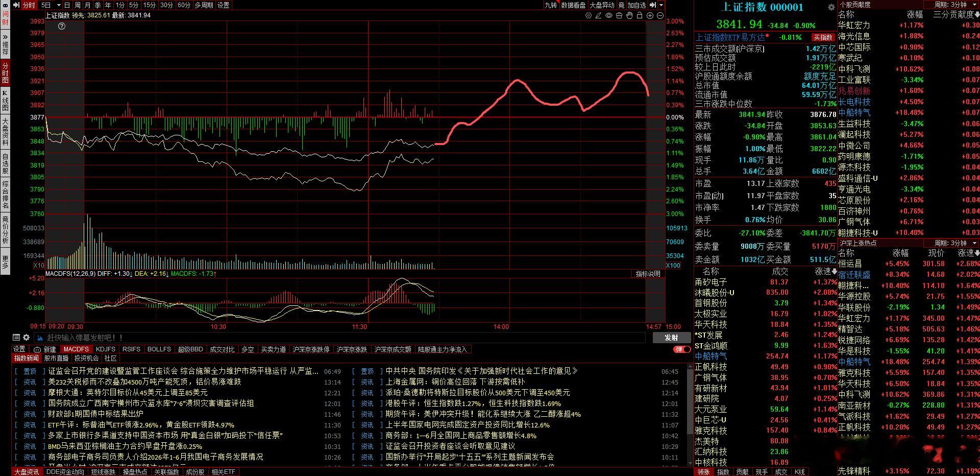Click the 发射 send button
Viewport: 980px width, 476px height.
pyautogui.click(x=671, y=338)
